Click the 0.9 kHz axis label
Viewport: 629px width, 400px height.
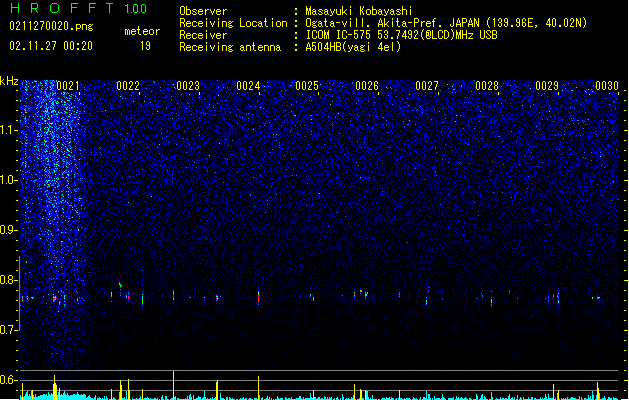coord(9,230)
